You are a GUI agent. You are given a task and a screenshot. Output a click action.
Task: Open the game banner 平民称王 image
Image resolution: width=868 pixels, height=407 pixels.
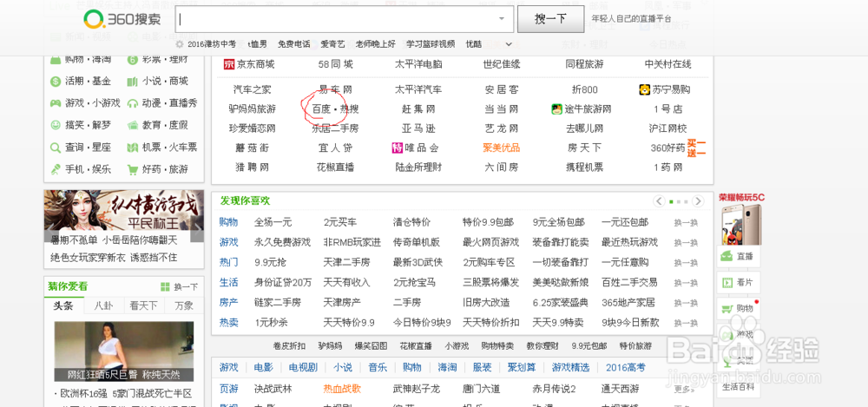124,211
